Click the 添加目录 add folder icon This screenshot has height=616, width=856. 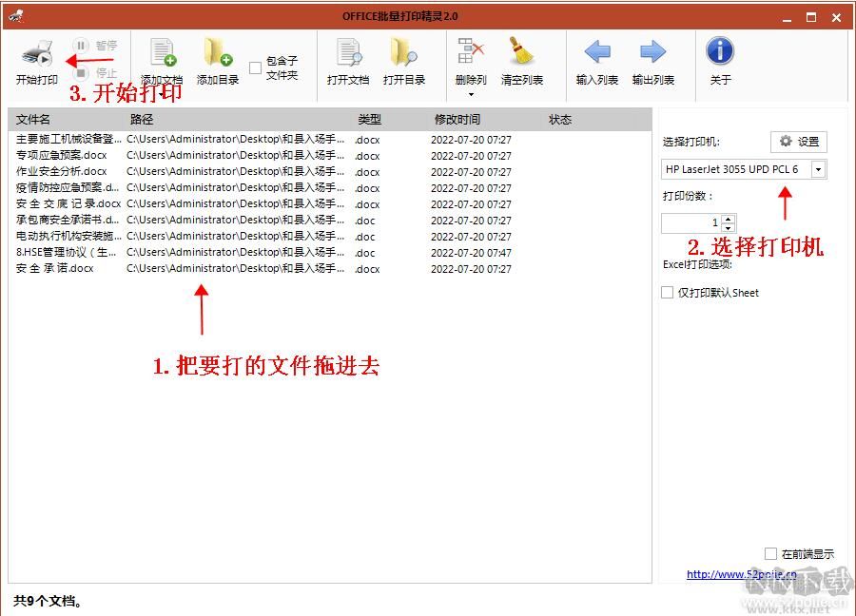[216, 54]
